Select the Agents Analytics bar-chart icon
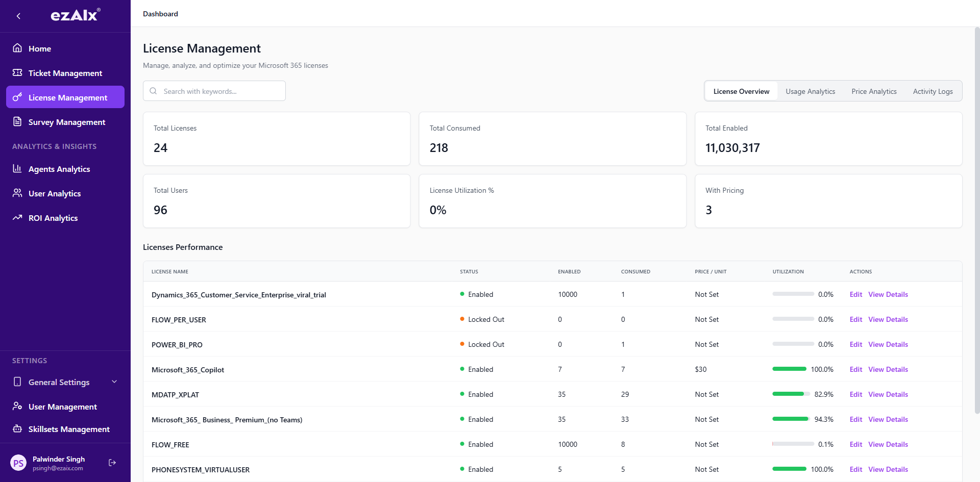The image size is (980, 482). pos(17,169)
